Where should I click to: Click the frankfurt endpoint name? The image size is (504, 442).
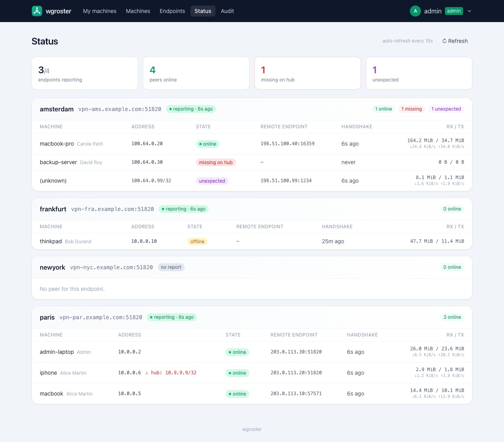tap(53, 209)
